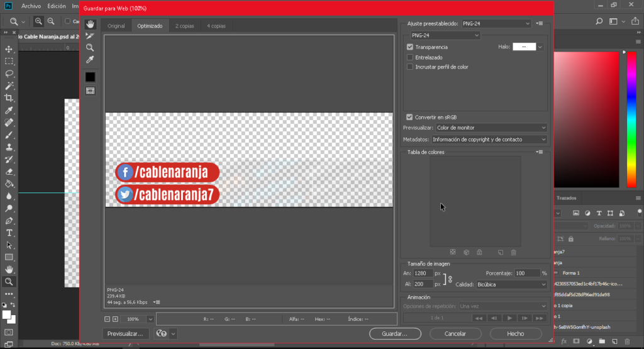The image size is (644, 349).
Task: Switch to the 2 copias tab
Action: pyautogui.click(x=184, y=26)
